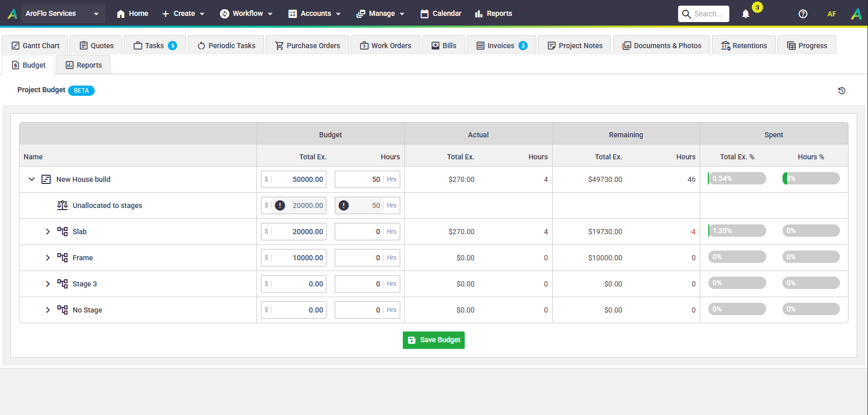
Task: Click the AroFlo logo at top left
Action: point(12,14)
